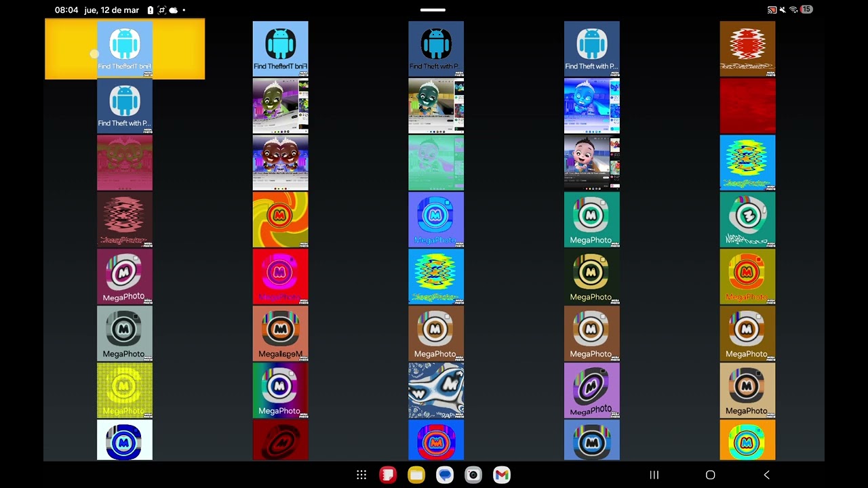The image size is (868, 488).
Task: Tap the recent apps navigation button
Action: 654,475
